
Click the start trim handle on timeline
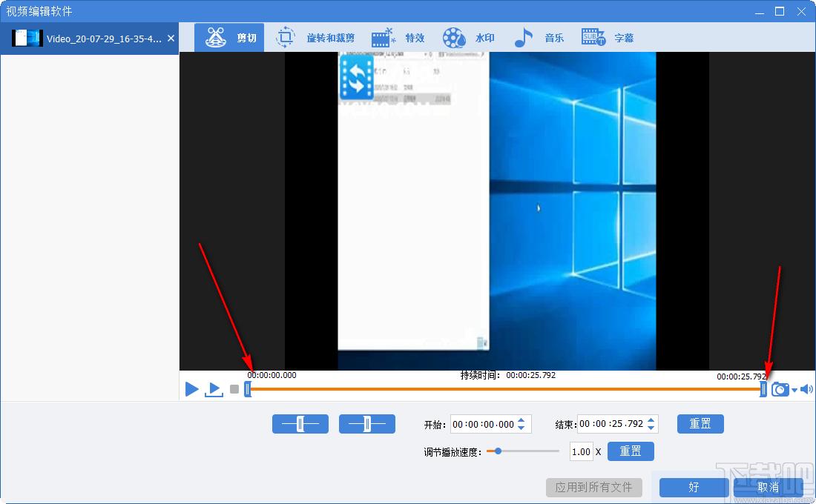(248, 389)
